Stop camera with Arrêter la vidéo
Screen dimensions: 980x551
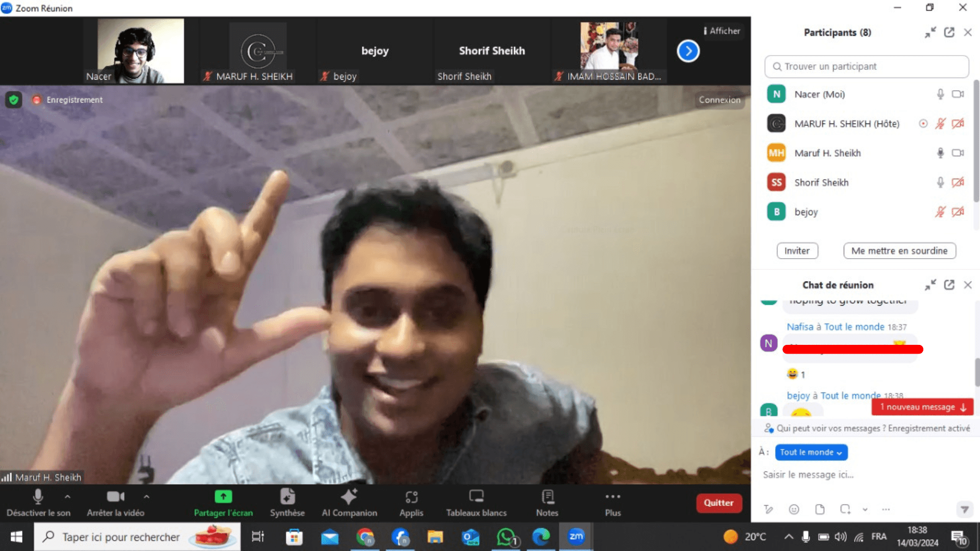(115, 503)
